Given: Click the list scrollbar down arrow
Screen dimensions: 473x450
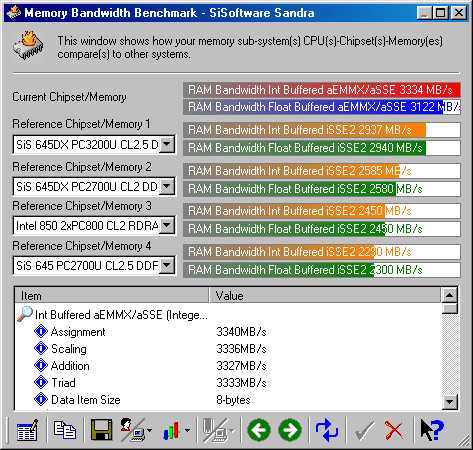Looking at the screenshot, I should tap(450, 402).
